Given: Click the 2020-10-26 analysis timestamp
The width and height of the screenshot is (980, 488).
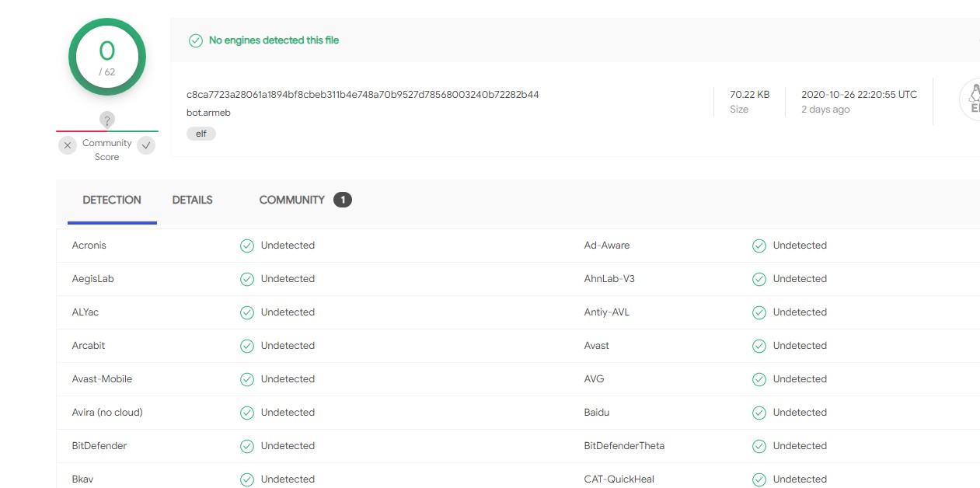Looking at the screenshot, I should point(859,95).
